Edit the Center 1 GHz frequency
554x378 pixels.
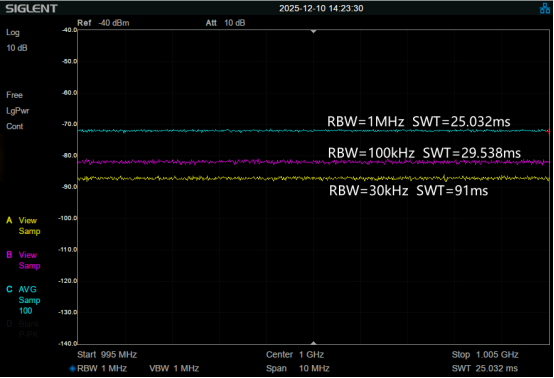coord(295,355)
